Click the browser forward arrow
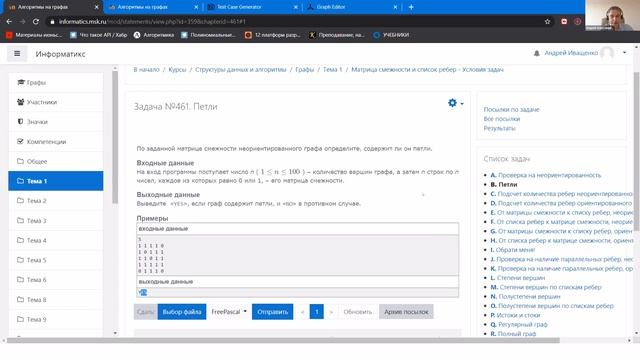The image size is (640, 360). 22,22
